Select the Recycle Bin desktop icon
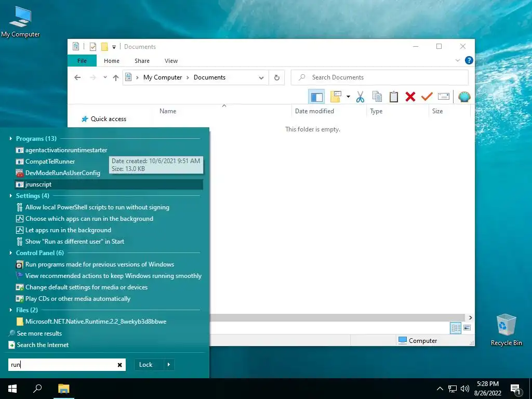The image size is (532, 399). (506, 330)
